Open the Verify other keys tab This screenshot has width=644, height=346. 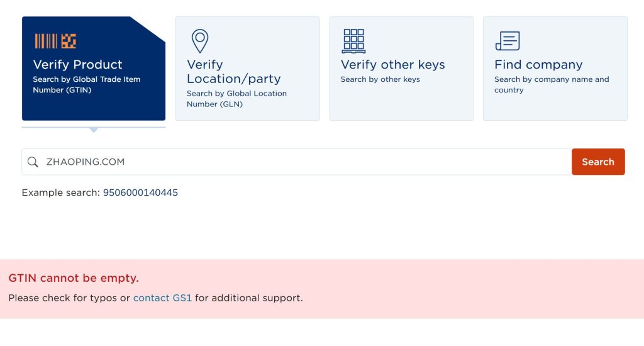tap(401, 69)
